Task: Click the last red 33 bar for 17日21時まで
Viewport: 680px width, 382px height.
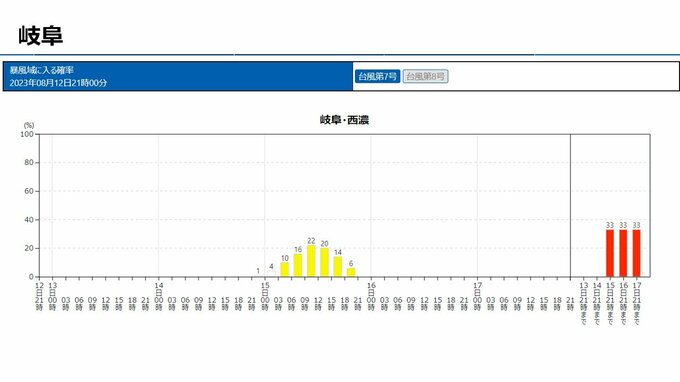Action: pyautogui.click(x=636, y=253)
